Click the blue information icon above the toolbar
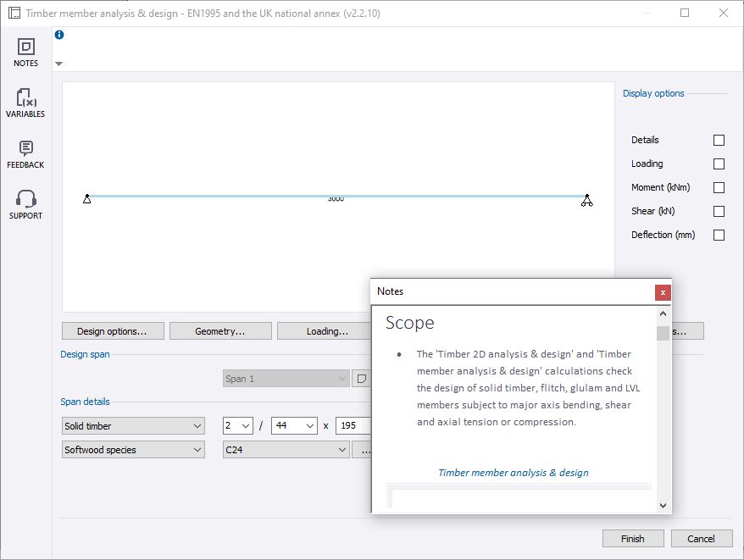This screenshot has width=744, height=560. 58,35
